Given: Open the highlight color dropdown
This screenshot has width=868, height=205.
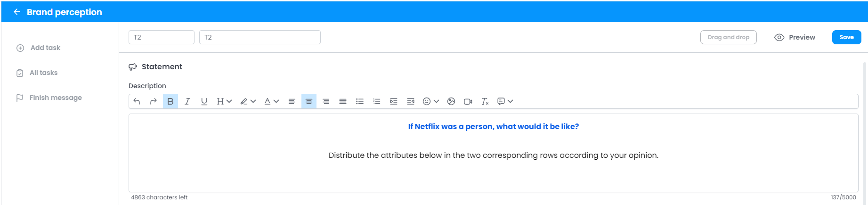Looking at the screenshot, I should coord(248,101).
